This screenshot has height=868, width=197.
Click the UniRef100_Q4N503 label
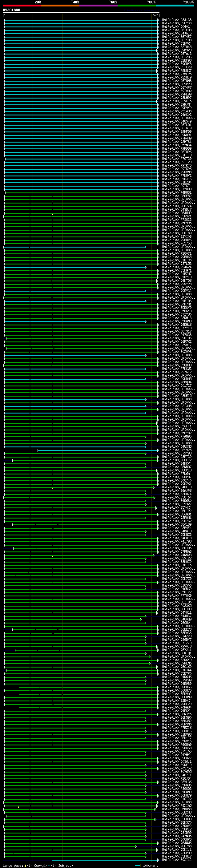[177, 555]
